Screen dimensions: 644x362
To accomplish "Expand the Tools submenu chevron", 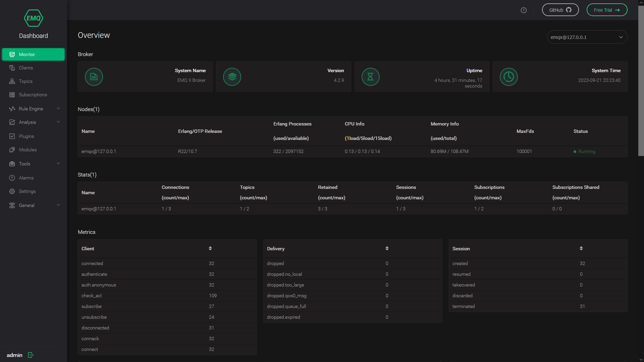I will (58, 163).
